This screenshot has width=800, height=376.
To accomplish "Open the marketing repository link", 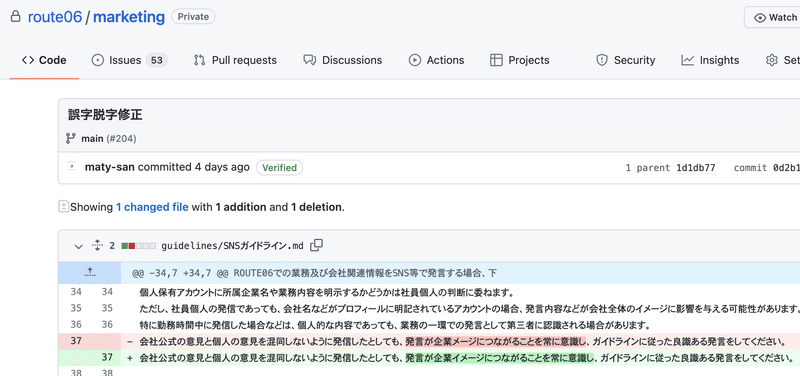I will pos(129,17).
